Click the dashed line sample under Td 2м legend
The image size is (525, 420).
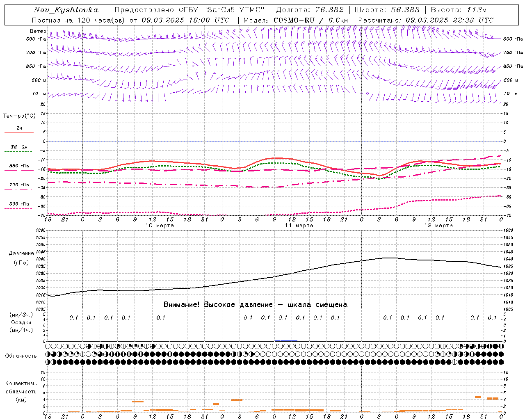[x=18, y=152]
